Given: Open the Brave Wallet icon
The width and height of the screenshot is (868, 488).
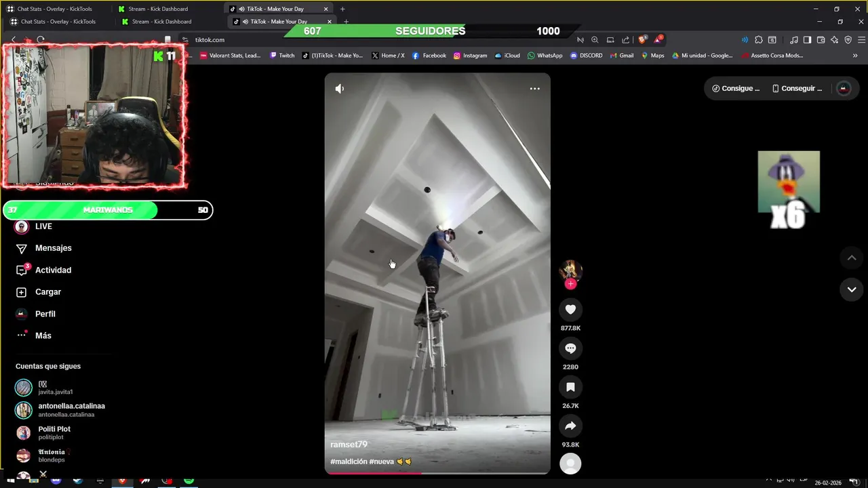Looking at the screenshot, I should (x=821, y=40).
